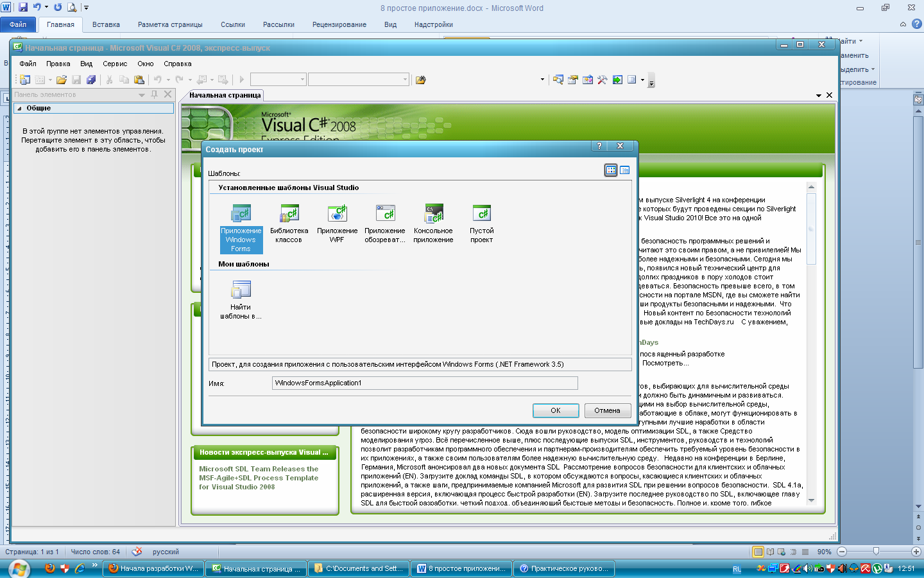This screenshot has height=578, width=924.
Task: Open the Панель элементов window position dropdown
Action: [142, 94]
